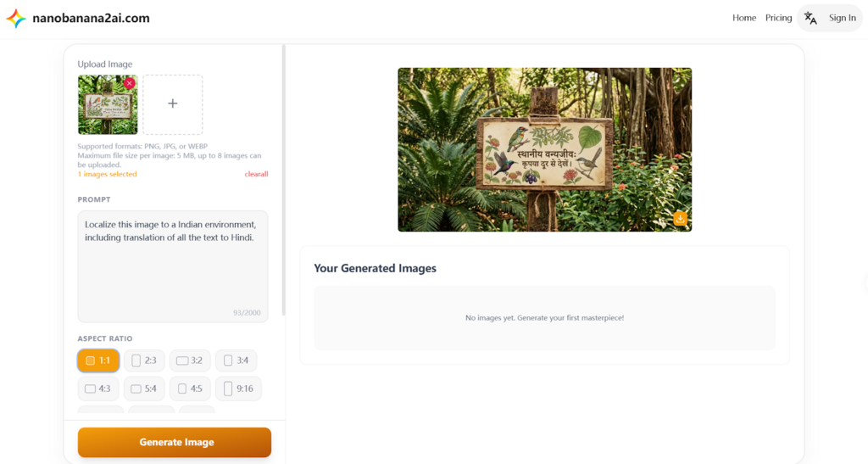Select the 3:2 aspect ratio
The height and width of the screenshot is (464, 868).
pos(190,361)
